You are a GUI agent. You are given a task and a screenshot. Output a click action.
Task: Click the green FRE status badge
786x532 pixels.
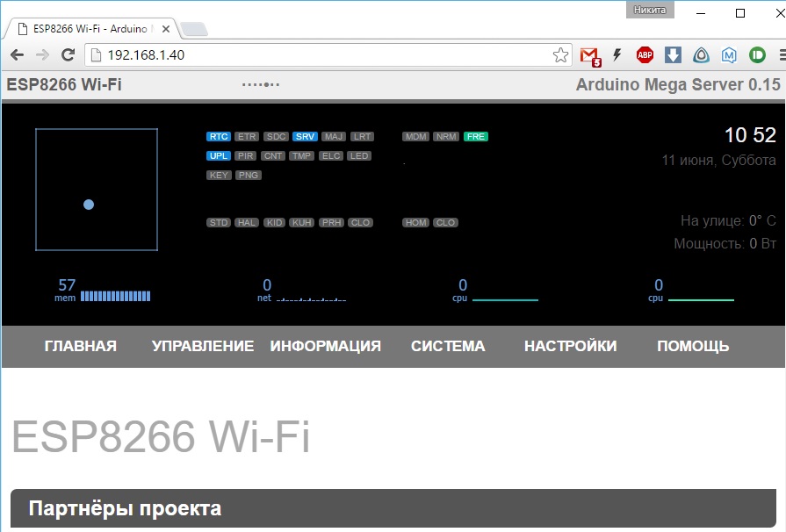[x=476, y=137]
